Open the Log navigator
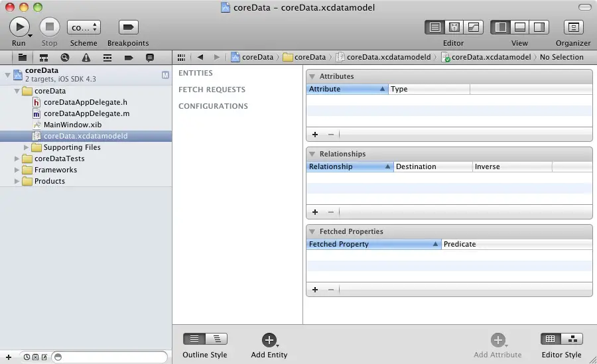 (x=149, y=58)
